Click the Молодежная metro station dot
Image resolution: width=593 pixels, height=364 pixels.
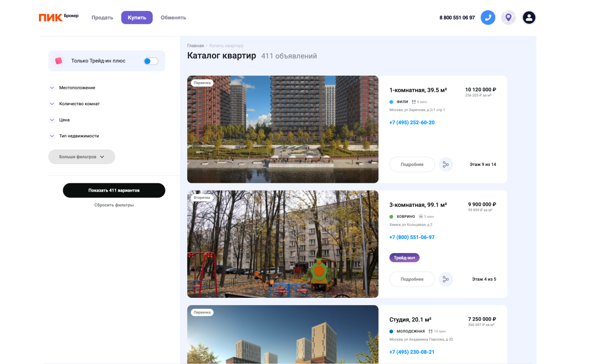click(x=391, y=331)
